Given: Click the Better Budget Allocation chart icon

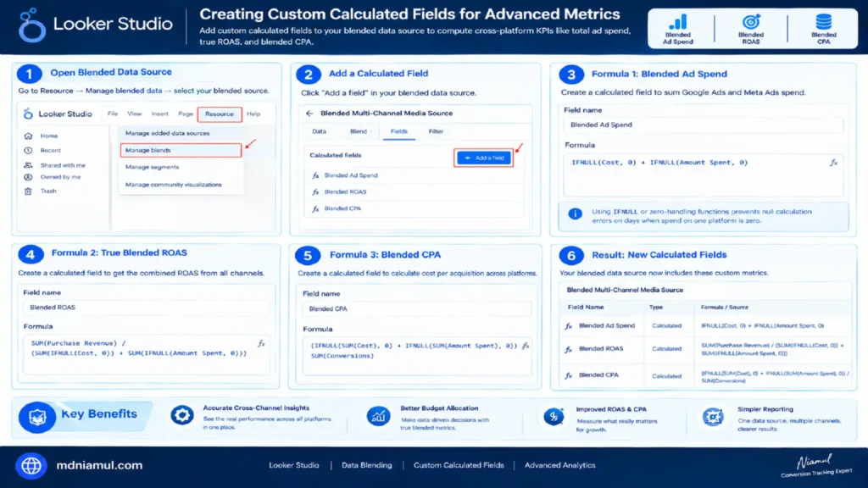Looking at the screenshot, I should coord(379,416).
